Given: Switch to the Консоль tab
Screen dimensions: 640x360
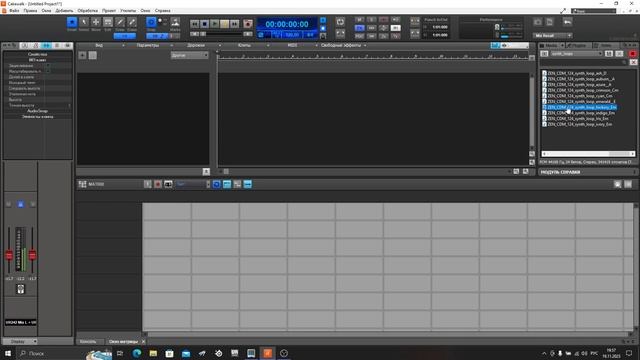Looking at the screenshot, I should click(x=88, y=342).
